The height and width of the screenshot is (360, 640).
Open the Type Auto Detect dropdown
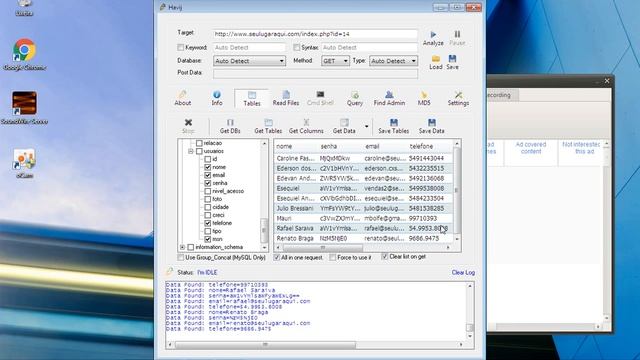pyautogui.click(x=393, y=61)
